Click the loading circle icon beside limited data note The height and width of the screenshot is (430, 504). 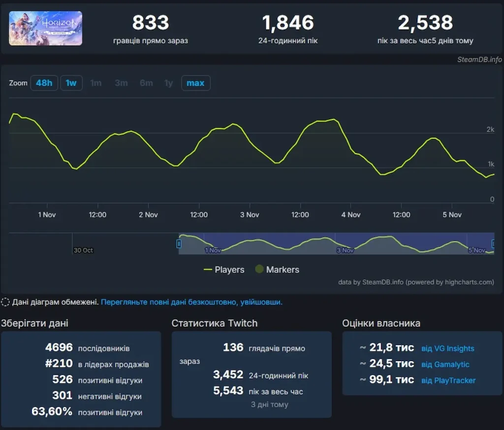tap(5, 302)
